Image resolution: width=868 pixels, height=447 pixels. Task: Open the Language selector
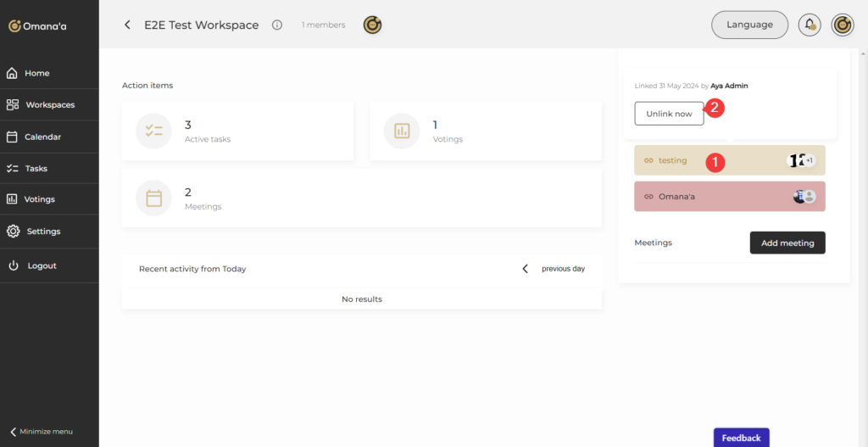(x=749, y=25)
